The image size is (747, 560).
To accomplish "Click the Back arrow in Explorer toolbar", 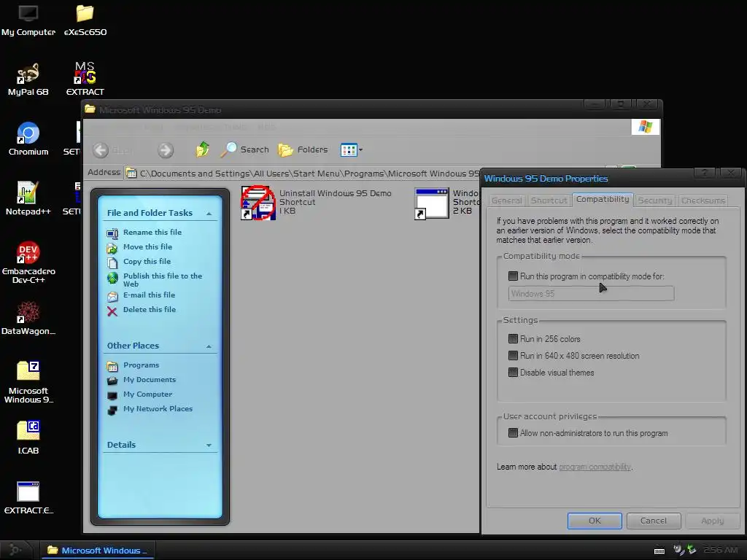I will [x=101, y=150].
